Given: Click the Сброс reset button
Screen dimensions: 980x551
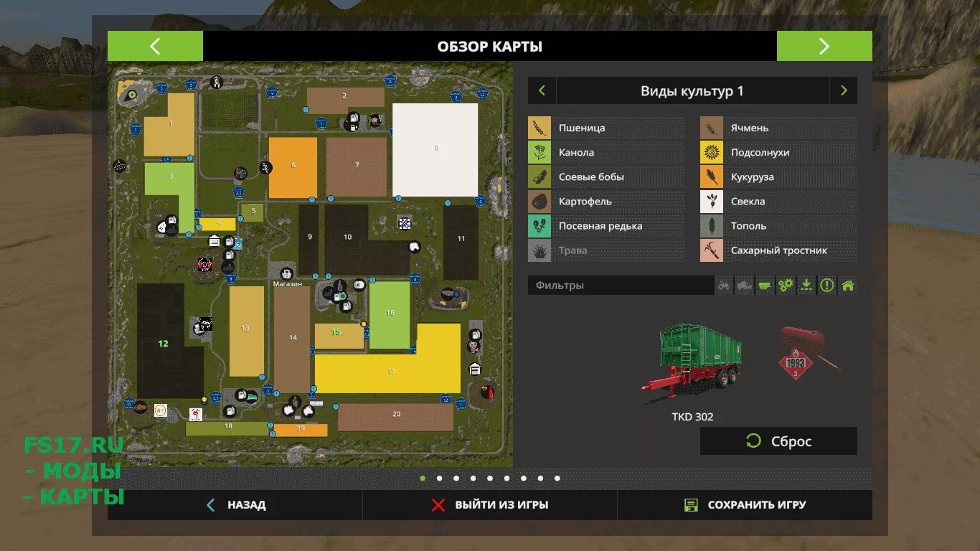Looking at the screenshot, I should click(778, 441).
